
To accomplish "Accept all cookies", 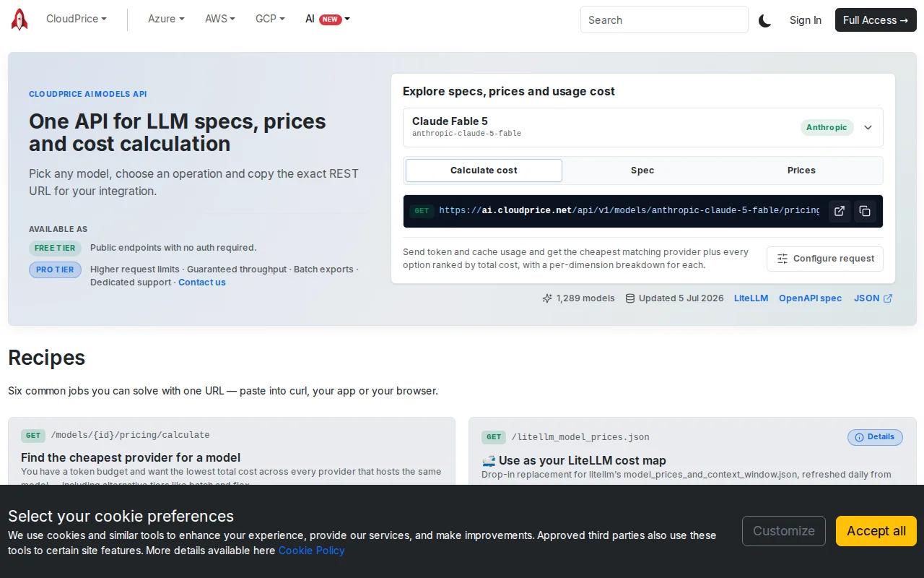I will [876, 531].
